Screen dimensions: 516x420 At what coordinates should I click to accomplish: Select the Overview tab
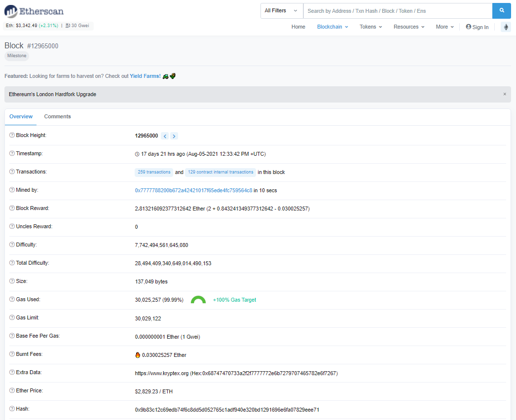click(x=21, y=117)
